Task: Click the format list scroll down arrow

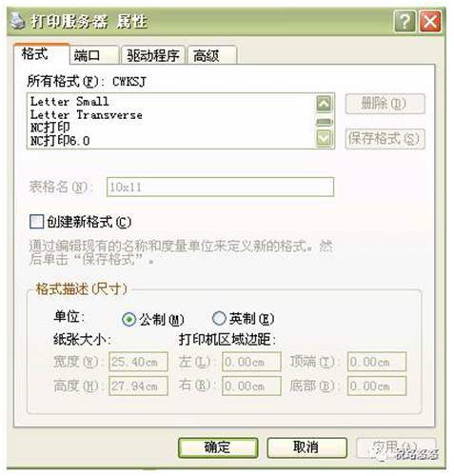Action: [324, 138]
